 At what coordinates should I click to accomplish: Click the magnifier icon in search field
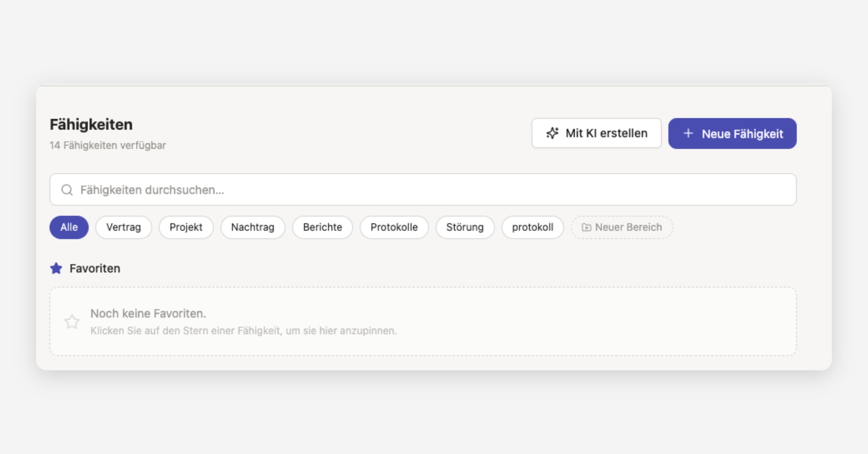pyautogui.click(x=67, y=190)
